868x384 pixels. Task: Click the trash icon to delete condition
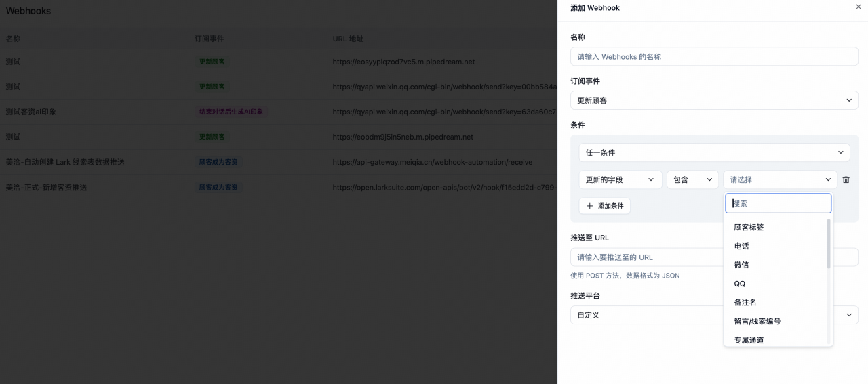(846, 179)
